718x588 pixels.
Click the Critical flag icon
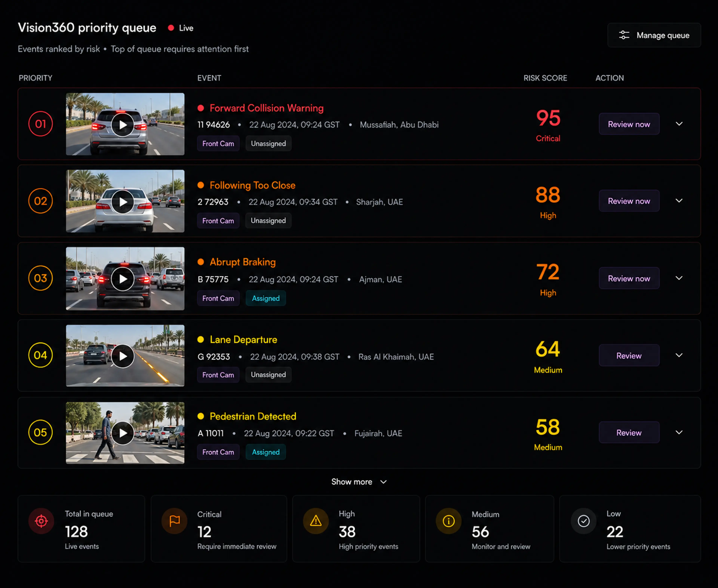click(174, 521)
